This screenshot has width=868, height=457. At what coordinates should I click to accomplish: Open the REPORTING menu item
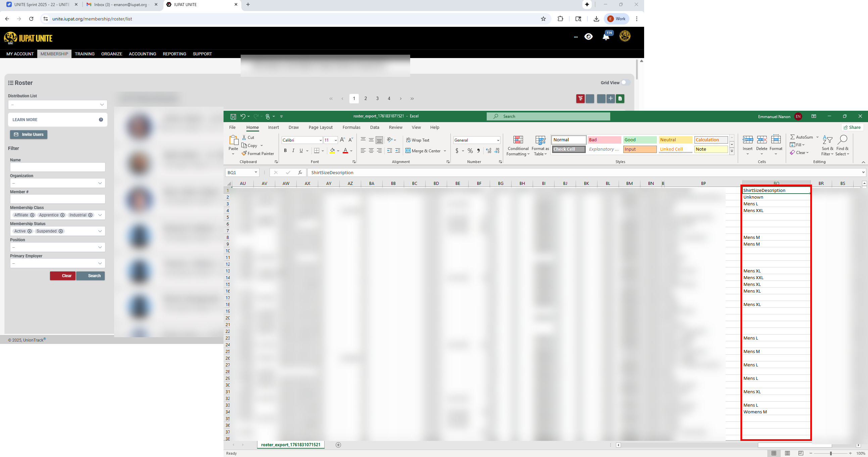click(x=174, y=54)
